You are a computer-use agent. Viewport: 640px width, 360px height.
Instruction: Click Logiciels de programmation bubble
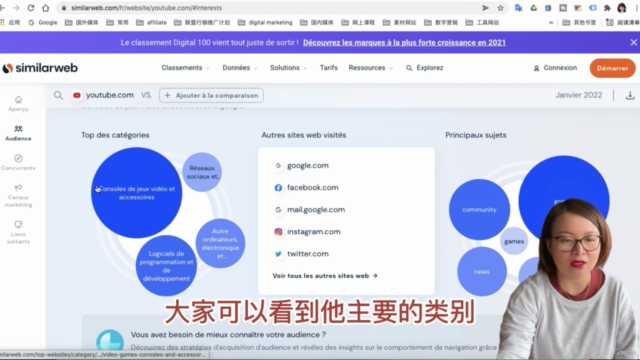pyautogui.click(x=166, y=266)
